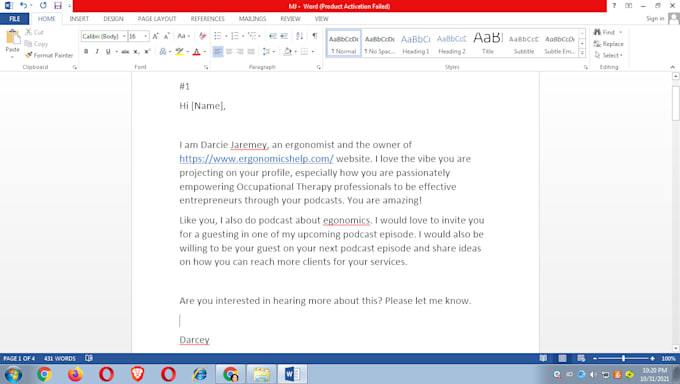Clear all formatting
Screen dimensions: 680x384
[x=203, y=36]
